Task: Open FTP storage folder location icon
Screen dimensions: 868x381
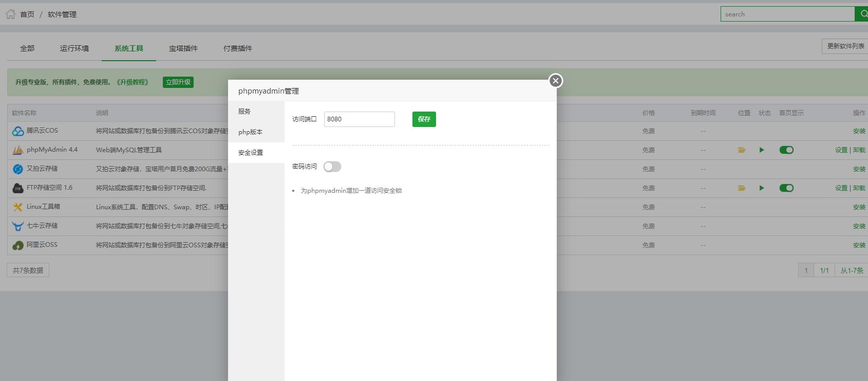Action: (742, 188)
